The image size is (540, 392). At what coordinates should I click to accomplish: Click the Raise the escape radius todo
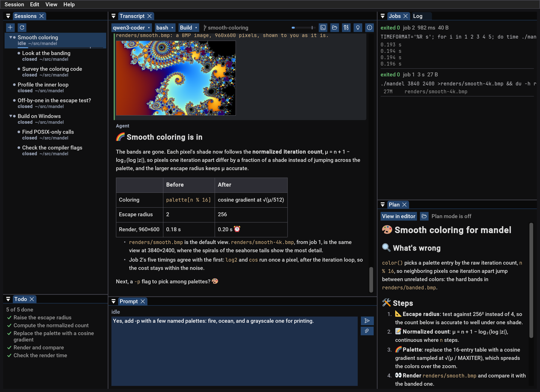click(42, 317)
